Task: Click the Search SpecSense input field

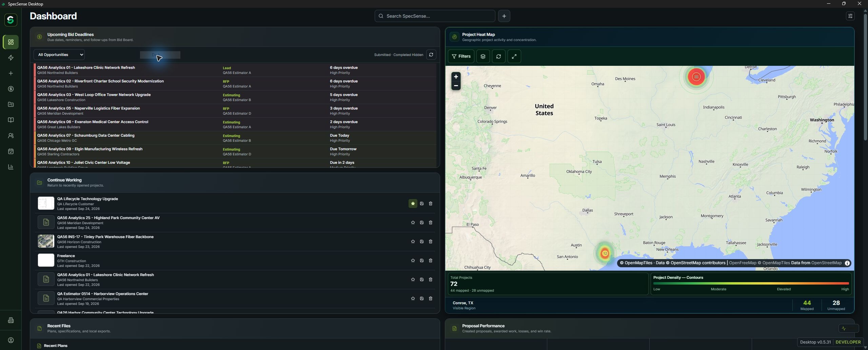Action: click(x=435, y=16)
